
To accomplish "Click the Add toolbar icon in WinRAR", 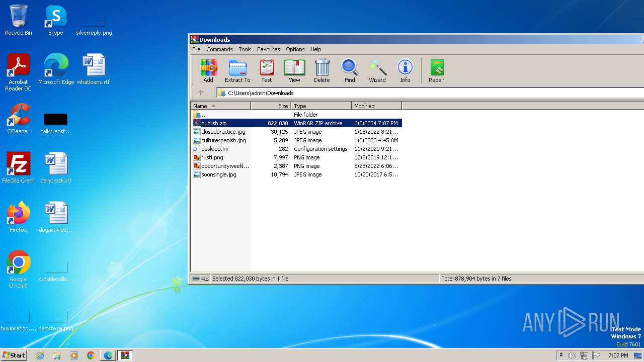I will 208,71.
